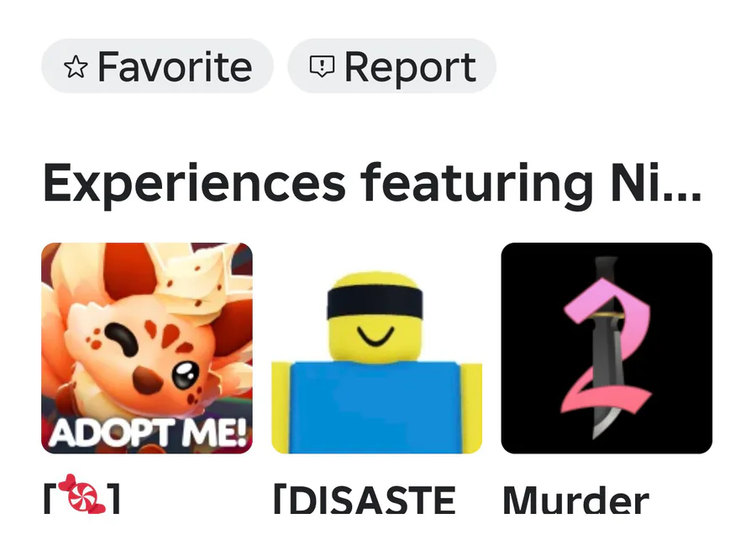Viewport: 756px width, 550px height.
Task: Click the ADOPT ME! logo text on thumbnail
Action: pyautogui.click(x=148, y=432)
